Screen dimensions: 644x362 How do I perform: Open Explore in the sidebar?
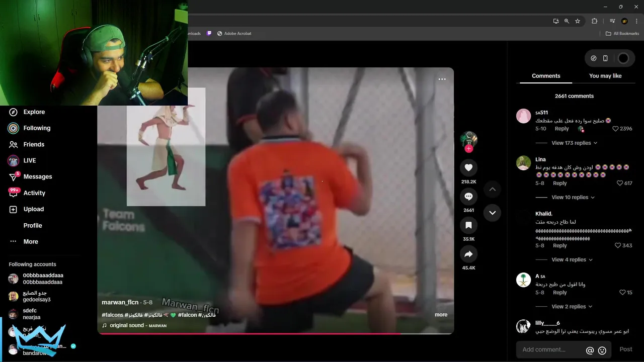pyautogui.click(x=26, y=112)
